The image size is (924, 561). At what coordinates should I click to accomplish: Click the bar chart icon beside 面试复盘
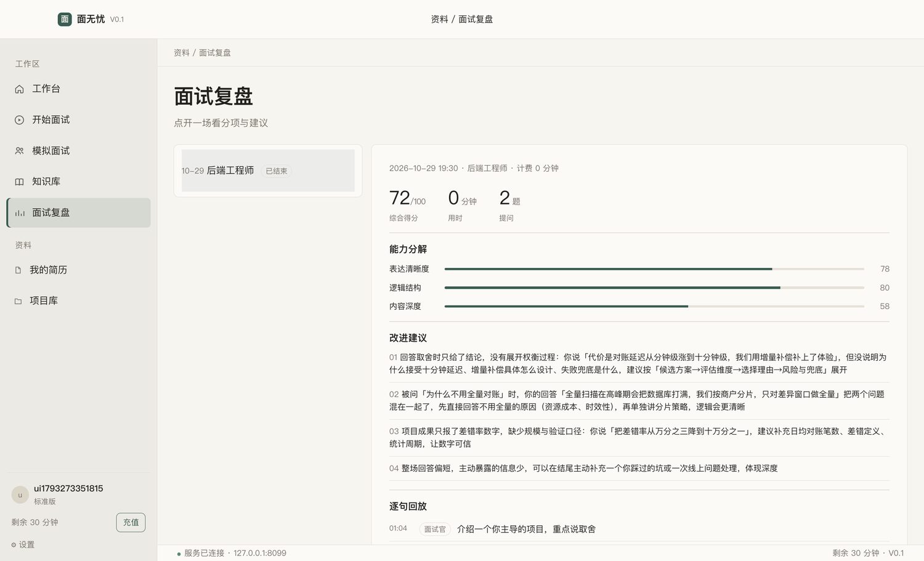[x=20, y=213]
